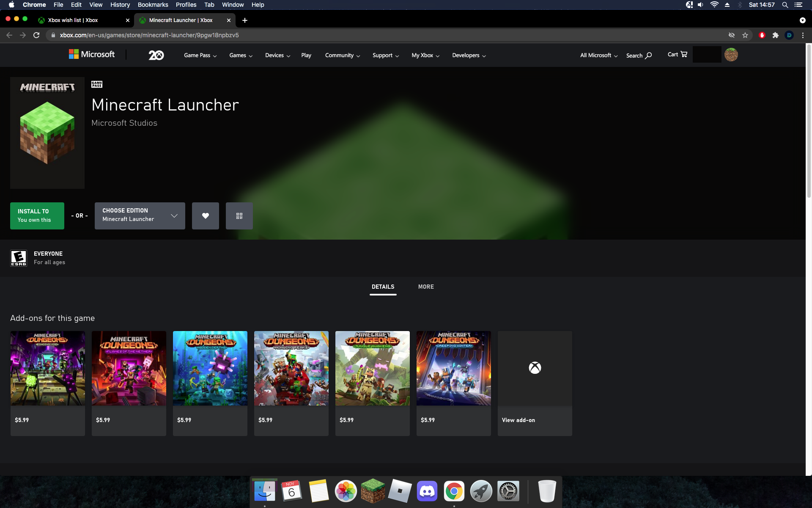Click the Install To button
This screenshot has width=812, height=508.
(x=37, y=216)
